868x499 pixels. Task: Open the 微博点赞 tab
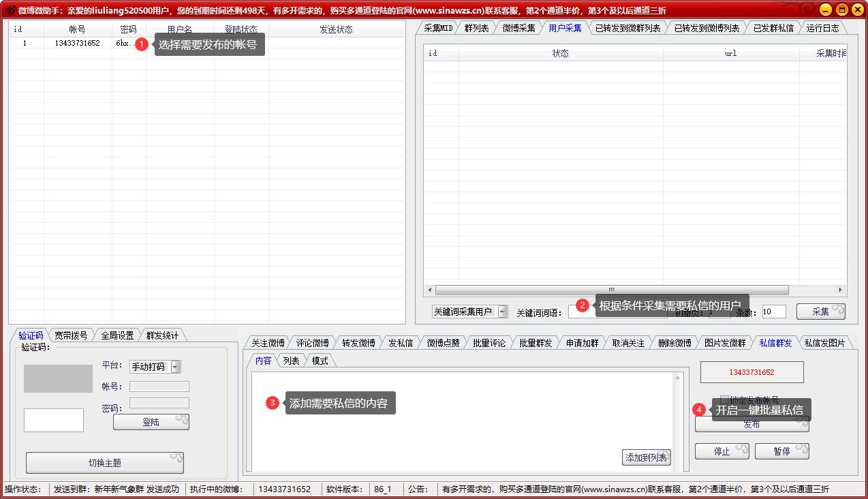click(x=443, y=343)
